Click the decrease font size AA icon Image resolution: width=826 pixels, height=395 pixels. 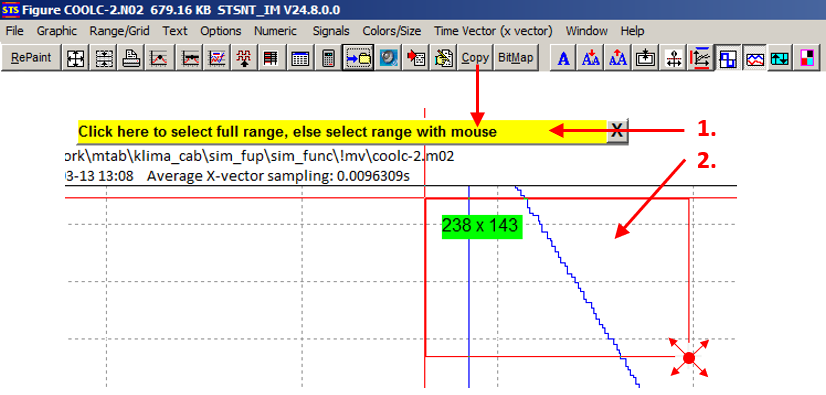coord(591,58)
